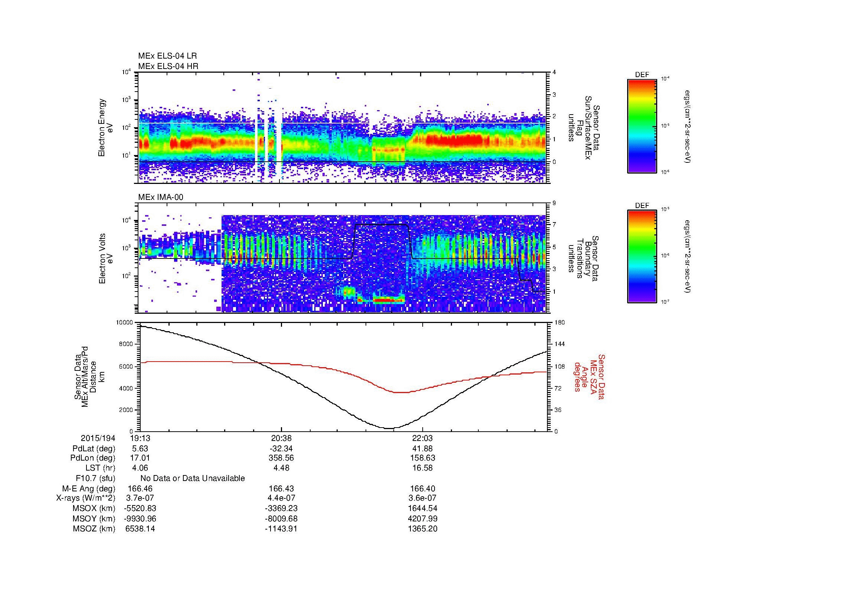Click the 'F10.7 (sfu)' row label

(95, 478)
